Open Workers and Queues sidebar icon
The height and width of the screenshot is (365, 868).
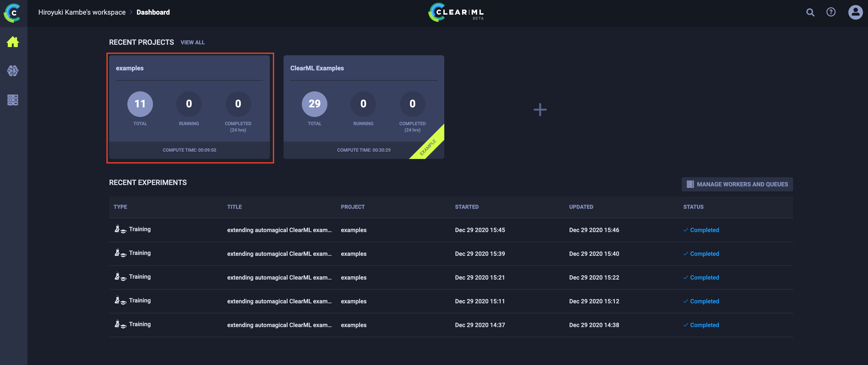pos(13,100)
